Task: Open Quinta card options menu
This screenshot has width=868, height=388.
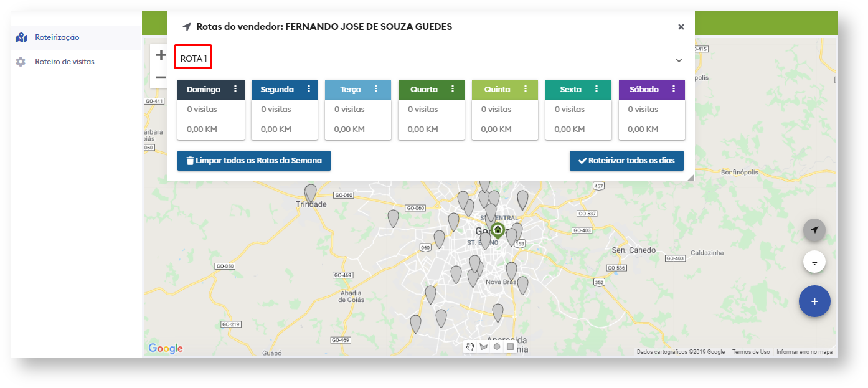Action: click(526, 89)
